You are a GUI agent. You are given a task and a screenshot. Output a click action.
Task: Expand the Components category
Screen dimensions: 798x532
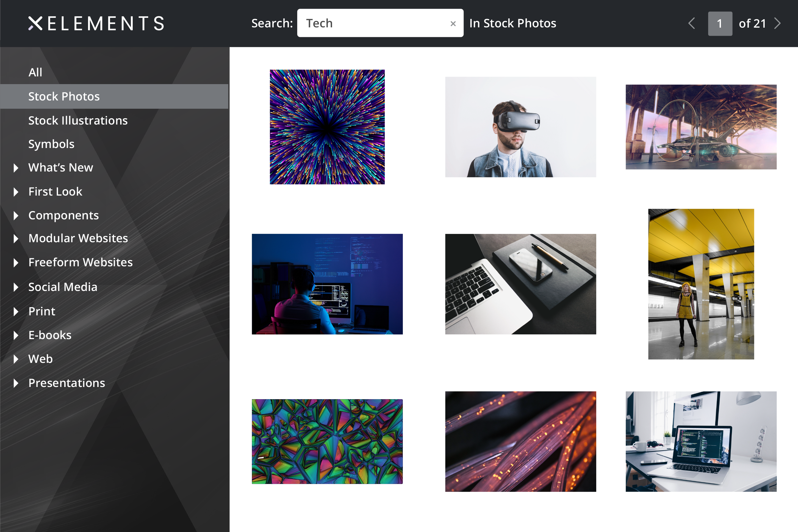coord(63,215)
